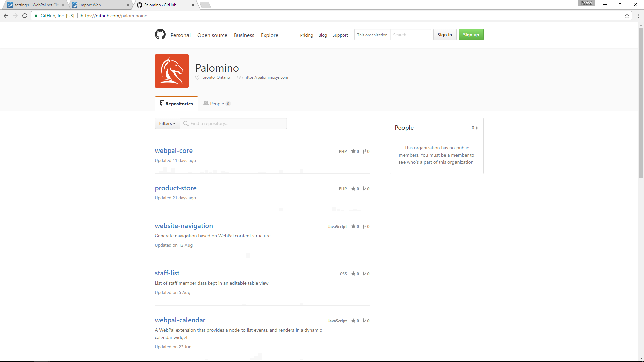This screenshot has height=362, width=644.
Task: Click fork count for staff-list
Action: 366,274
